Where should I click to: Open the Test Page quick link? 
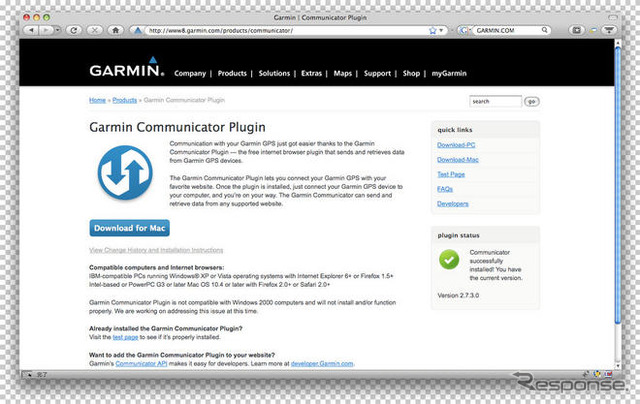pos(451,175)
